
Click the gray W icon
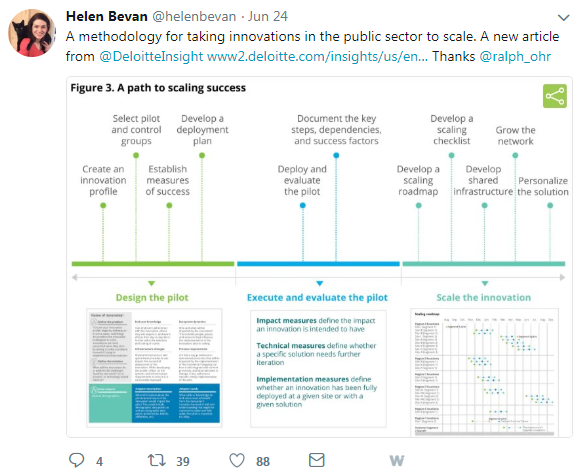[x=397, y=461]
